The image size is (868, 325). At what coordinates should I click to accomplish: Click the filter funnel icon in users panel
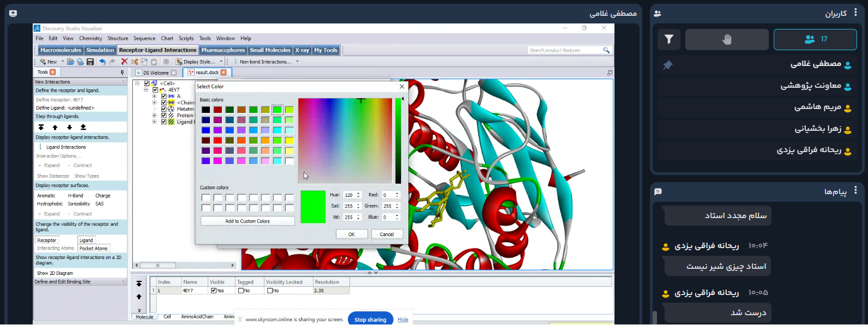[x=668, y=39]
